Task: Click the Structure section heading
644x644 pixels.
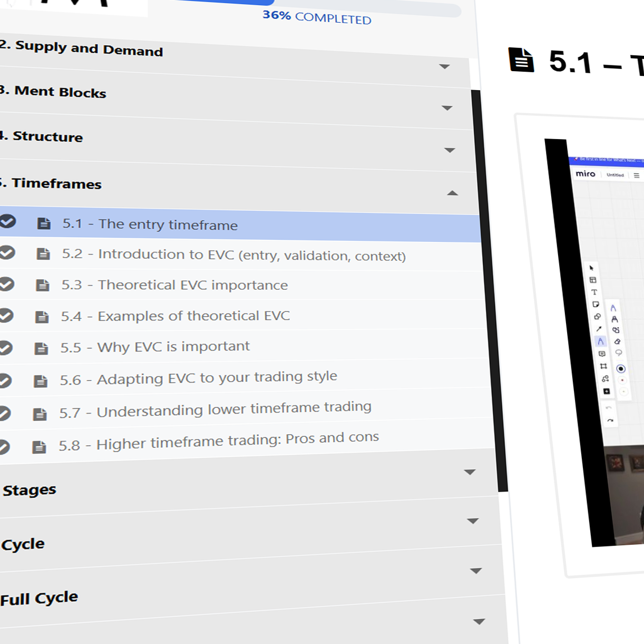Action: pos(47,136)
